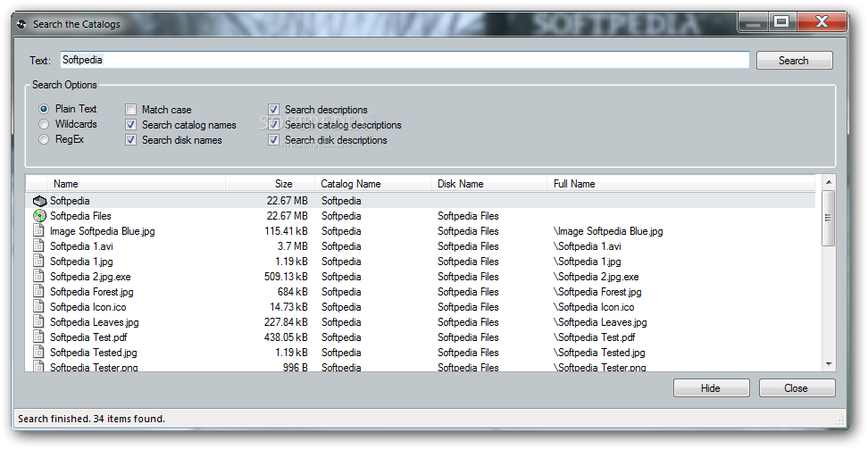Click file icon of Softpedia Tested.jpg
Image resolution: width=868 pixels, height=449 pixels.
(38, 352)
